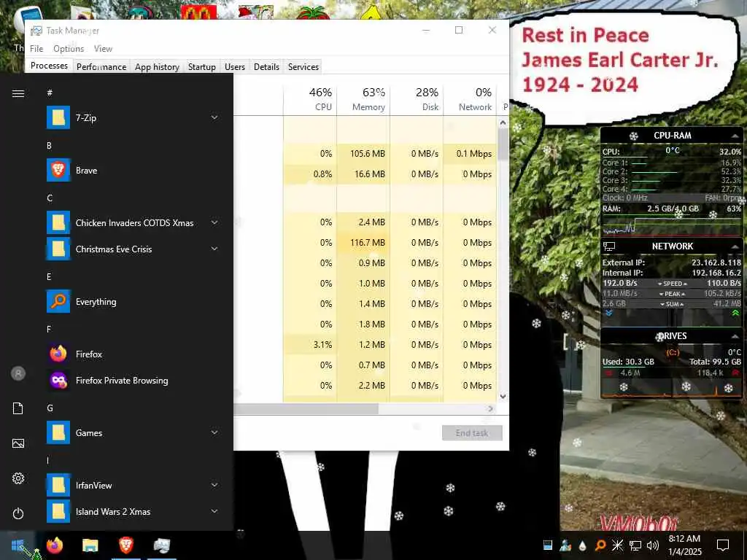Image resolution: width=747 pixels, height=560 pixels.
Task: Open the 7-Zip folder in Start menu
Action: point(133,117)
